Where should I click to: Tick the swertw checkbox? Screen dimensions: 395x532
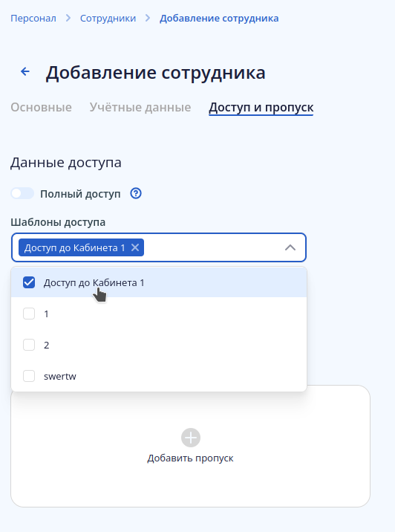[29, 376]
